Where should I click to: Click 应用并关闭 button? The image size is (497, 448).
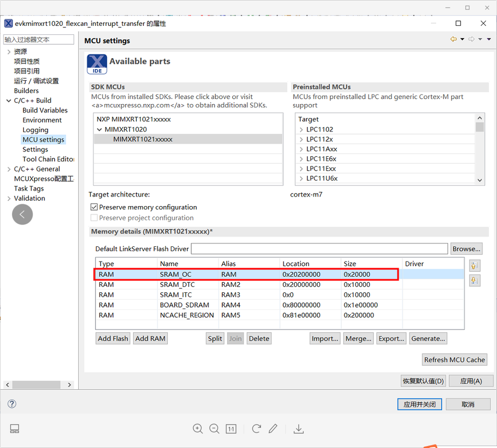(x=419, y=404)
